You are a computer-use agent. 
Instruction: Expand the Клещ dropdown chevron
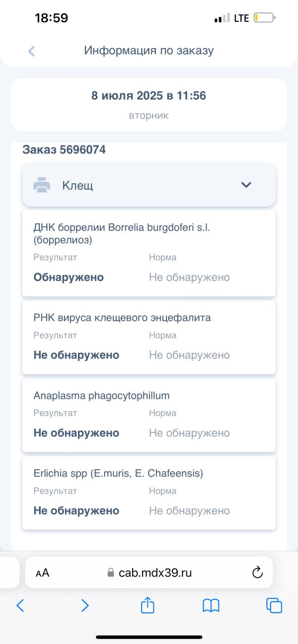click(x=246, y=185)
